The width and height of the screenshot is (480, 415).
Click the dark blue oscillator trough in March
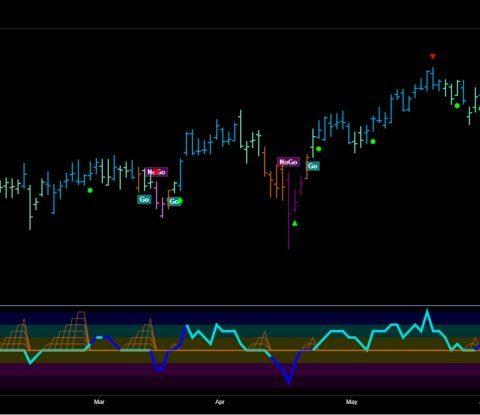pos(160,368)
